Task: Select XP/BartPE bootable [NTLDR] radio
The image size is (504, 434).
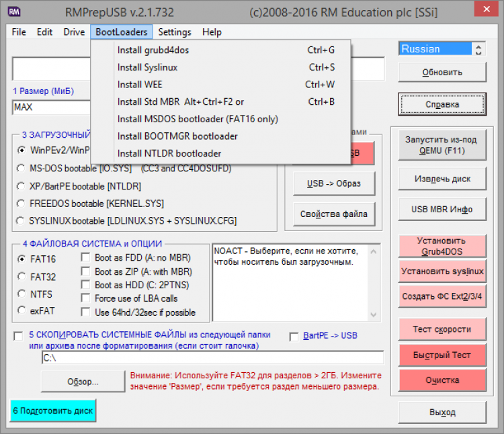Action: [21, 186]
